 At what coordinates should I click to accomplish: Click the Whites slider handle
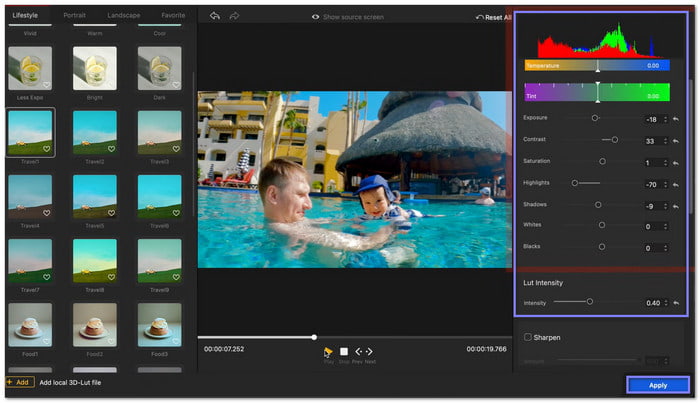click(602, 225)
